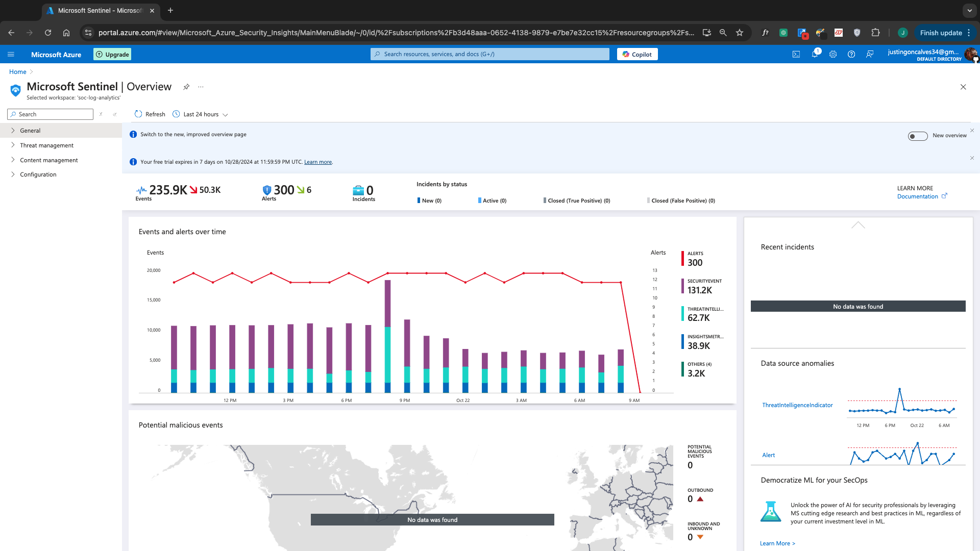Bookmark this page with the star
Image resolution: width=980 pixels, height=551 pixels.
740,33
